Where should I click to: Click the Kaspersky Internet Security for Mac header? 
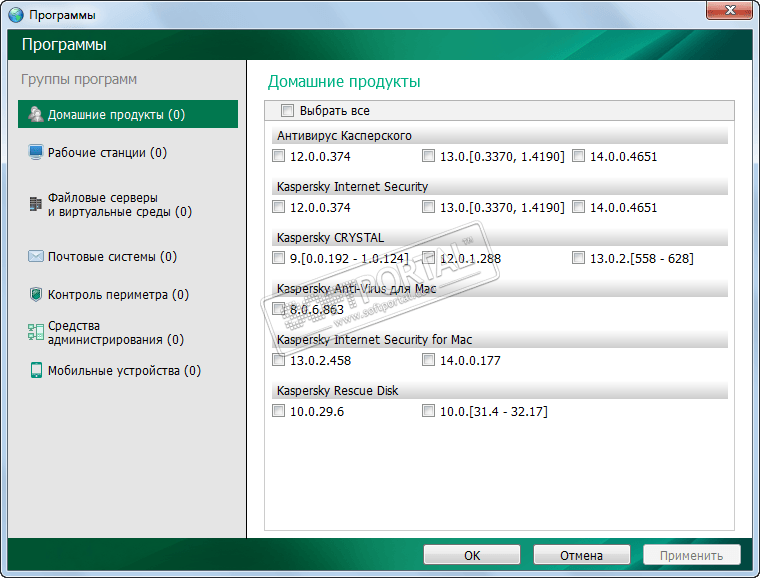pyautogui.click(x=500, y=340)
